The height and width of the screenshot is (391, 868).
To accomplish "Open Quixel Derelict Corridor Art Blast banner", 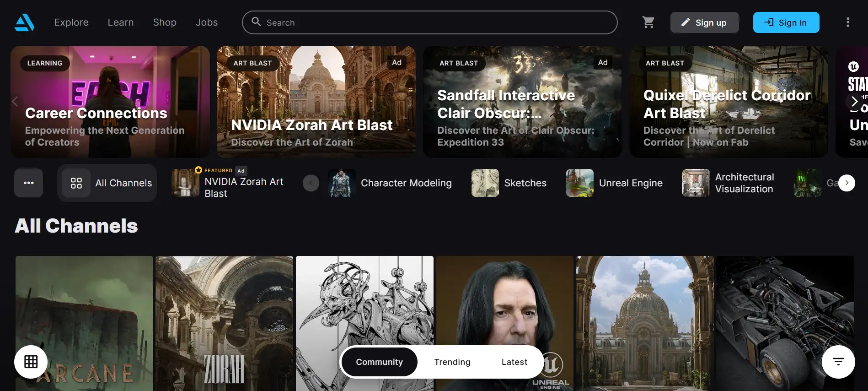I will pos(729,102).
